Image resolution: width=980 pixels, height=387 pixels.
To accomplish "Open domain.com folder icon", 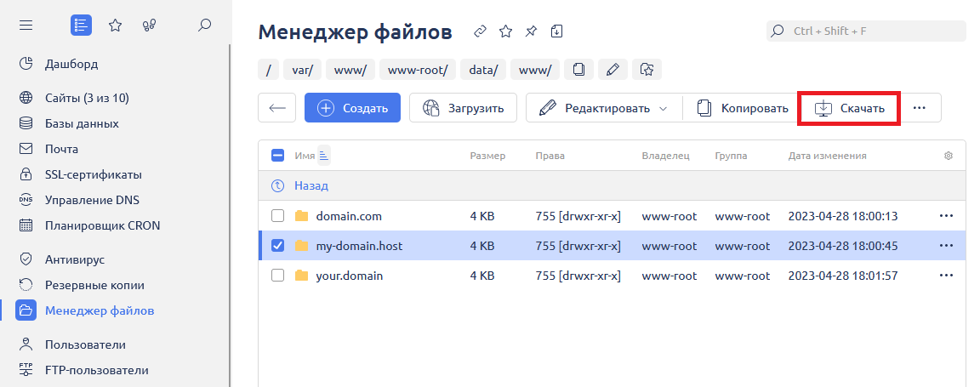I will (302, 216).
